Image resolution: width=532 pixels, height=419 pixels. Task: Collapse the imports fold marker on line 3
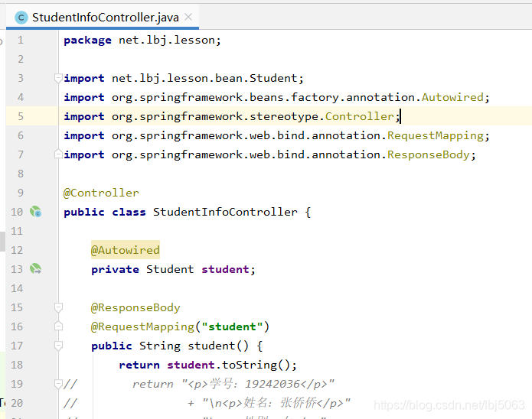(58, 78)
